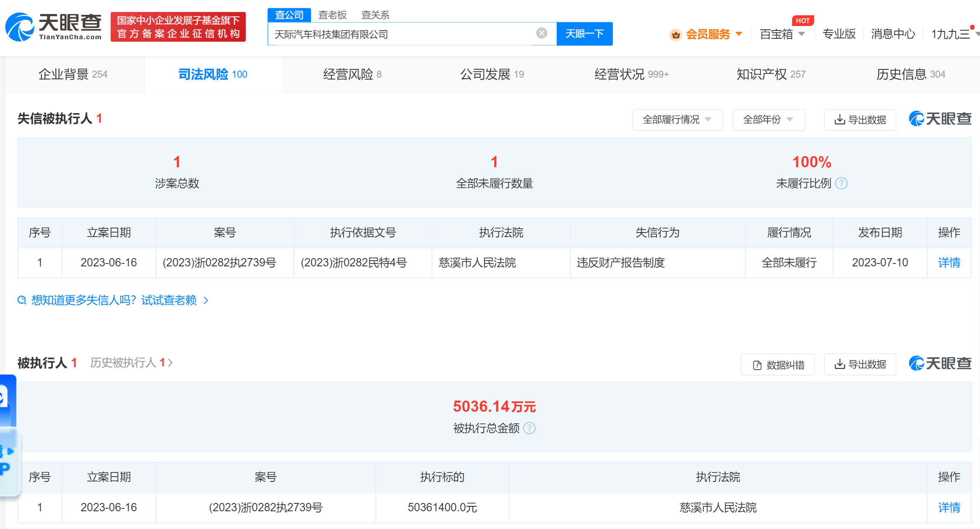This screenshot has width=980, height=529.
Task: Click the download icon on 导出数据 in 失信被执行人
Action: [x=839, y=120]
